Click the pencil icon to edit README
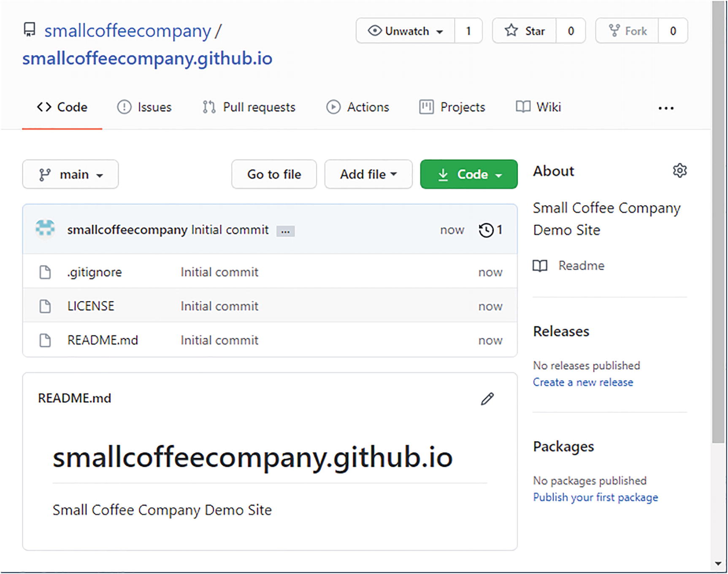 pos(487,399)
